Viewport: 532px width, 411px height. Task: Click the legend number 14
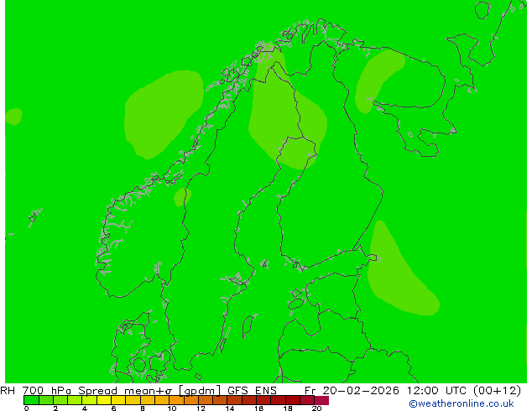point(230,408)
